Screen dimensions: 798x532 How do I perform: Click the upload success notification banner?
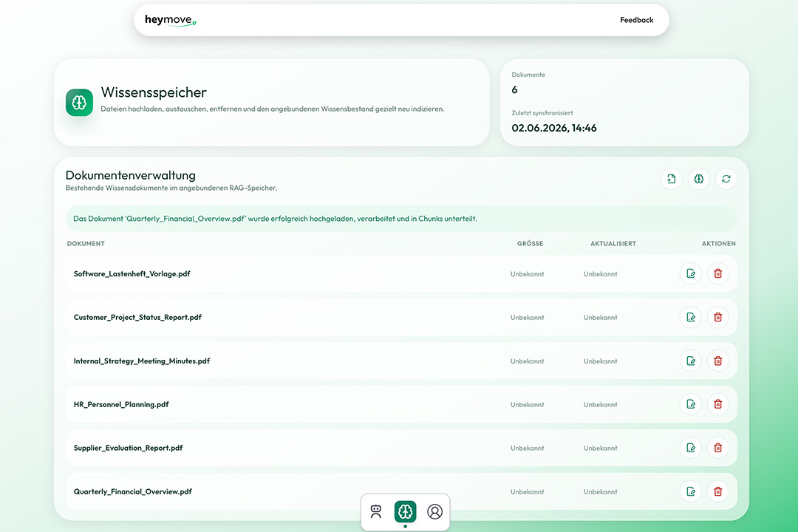401,219
